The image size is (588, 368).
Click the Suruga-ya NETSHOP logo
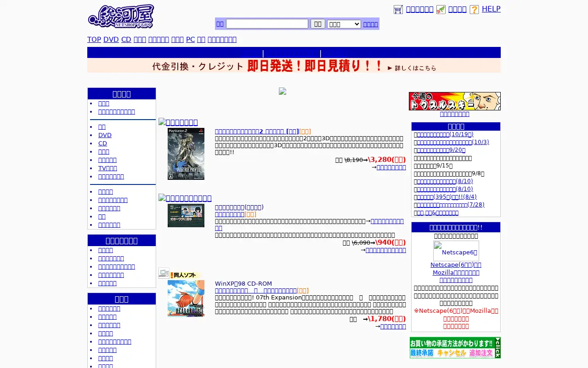coord(121,17)
